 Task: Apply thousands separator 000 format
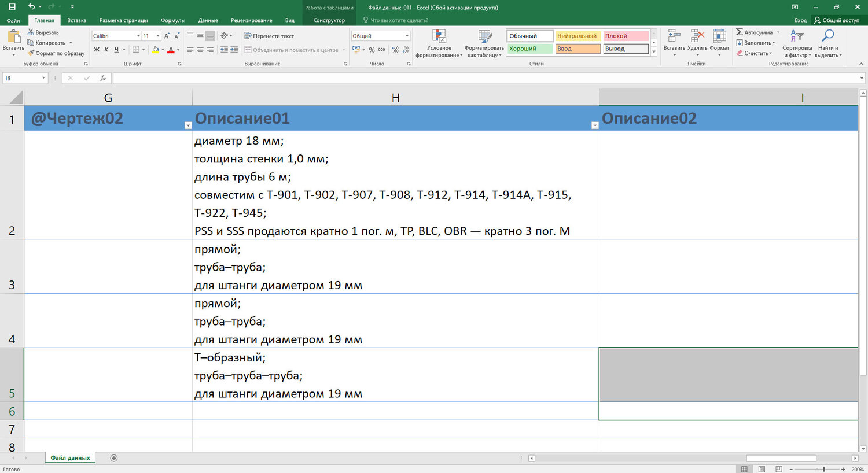pos(381,50)
